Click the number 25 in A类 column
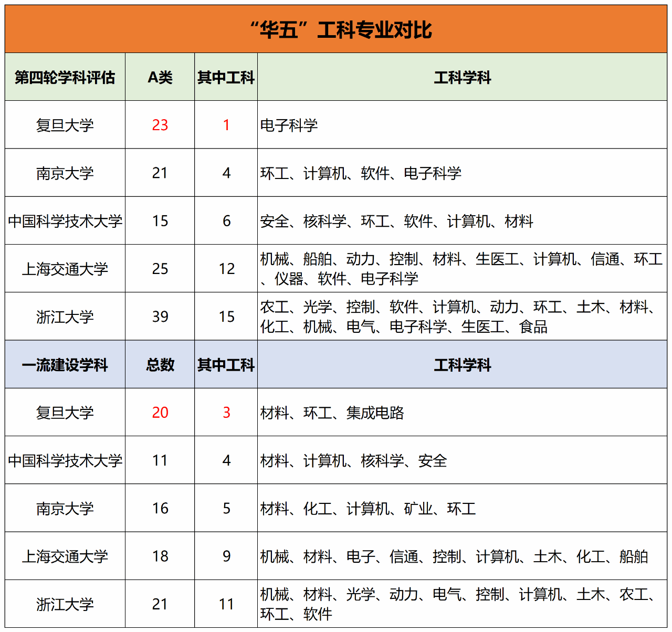The height and width of the screenshot is (632, 672). 160,269
